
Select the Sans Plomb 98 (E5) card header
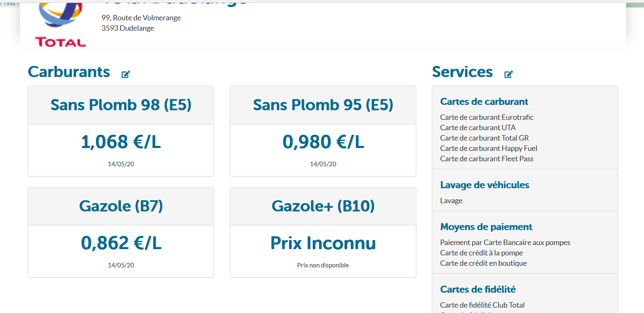[121, 105]
